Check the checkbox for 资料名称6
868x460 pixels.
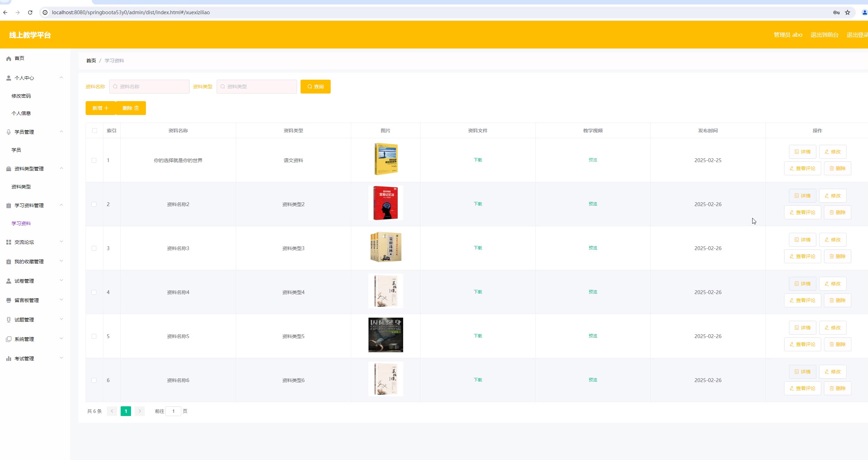coord(94,380)
